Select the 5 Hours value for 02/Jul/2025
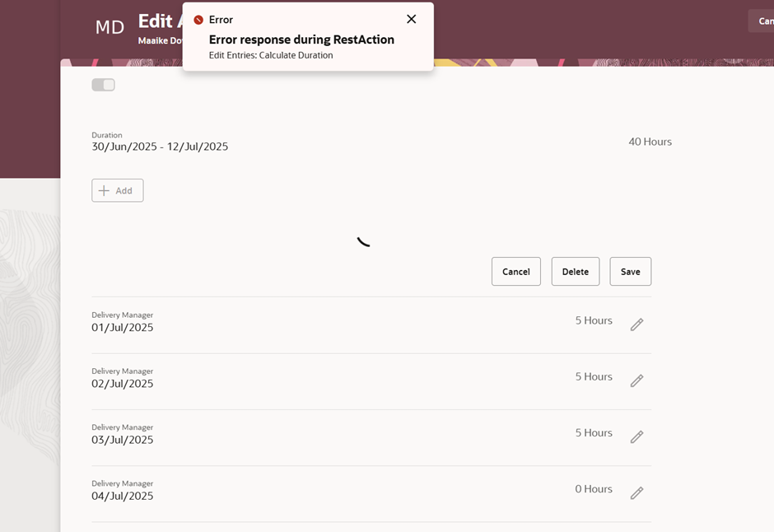774x532 pixels. 593,376
